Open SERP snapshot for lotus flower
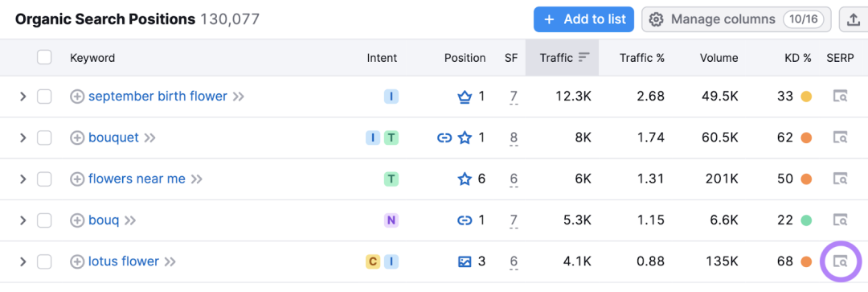 [841, 261]
